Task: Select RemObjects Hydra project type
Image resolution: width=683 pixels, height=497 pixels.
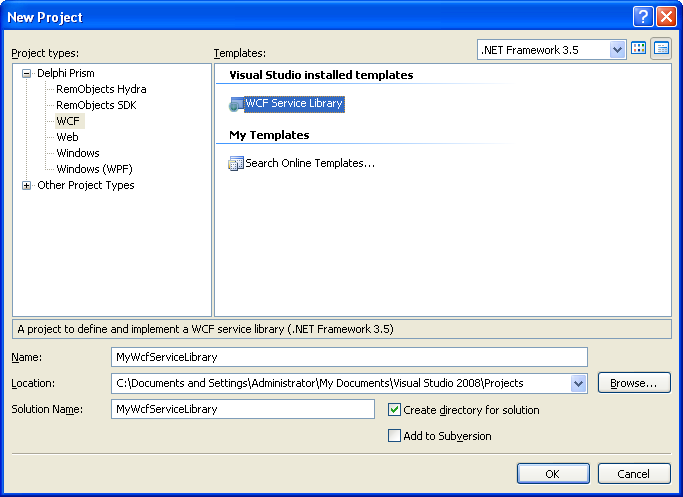Action: (101, 89)
